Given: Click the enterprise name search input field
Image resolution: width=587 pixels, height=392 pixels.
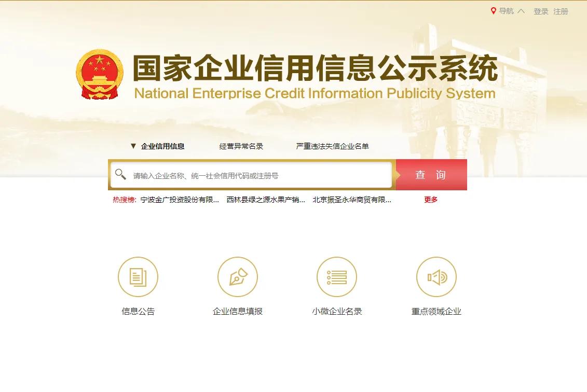Looking at the screenshot, I should (x=251, y=175).
